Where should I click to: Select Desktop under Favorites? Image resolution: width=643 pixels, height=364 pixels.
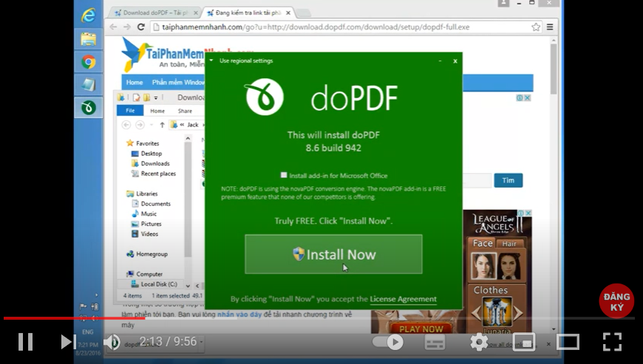click(x=152, y=154)
